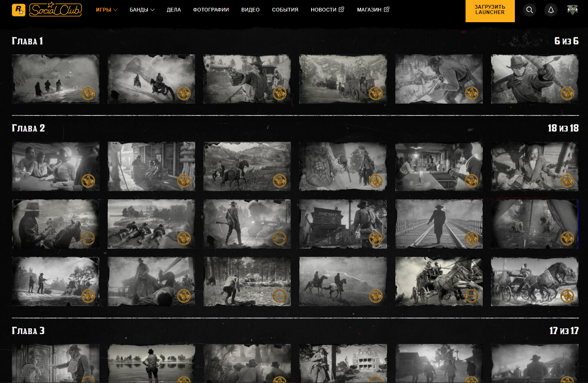Go to ФОТОГРАФИИ section
The width and height of the screenshot is (588, 383).
point(211,10)
